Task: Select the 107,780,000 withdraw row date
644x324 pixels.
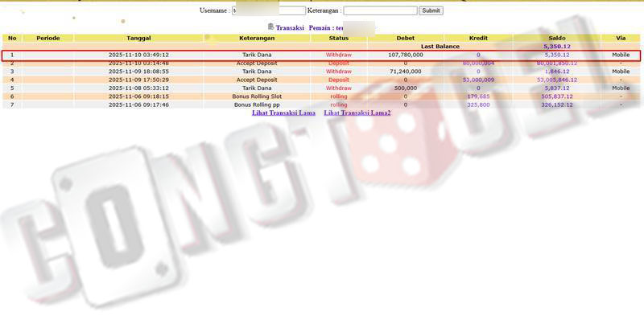Action: click(138, 55)
